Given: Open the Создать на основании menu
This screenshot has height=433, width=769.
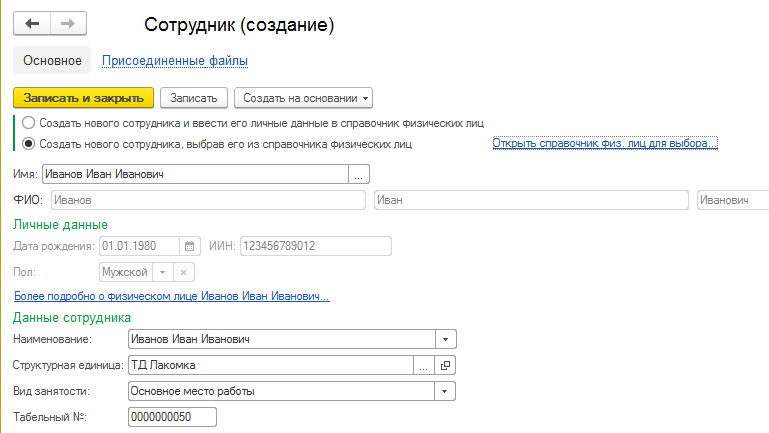Looking at the screenshot, I should pos(304,98).
